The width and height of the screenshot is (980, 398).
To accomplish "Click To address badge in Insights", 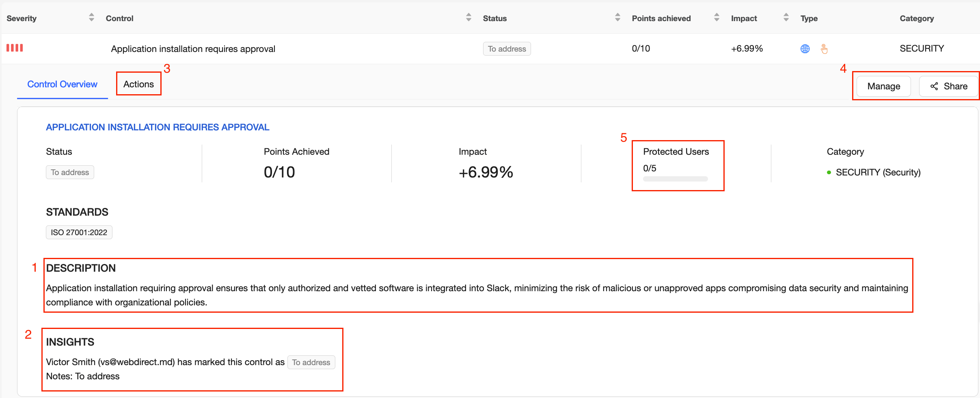I will (x=311, y=362).
